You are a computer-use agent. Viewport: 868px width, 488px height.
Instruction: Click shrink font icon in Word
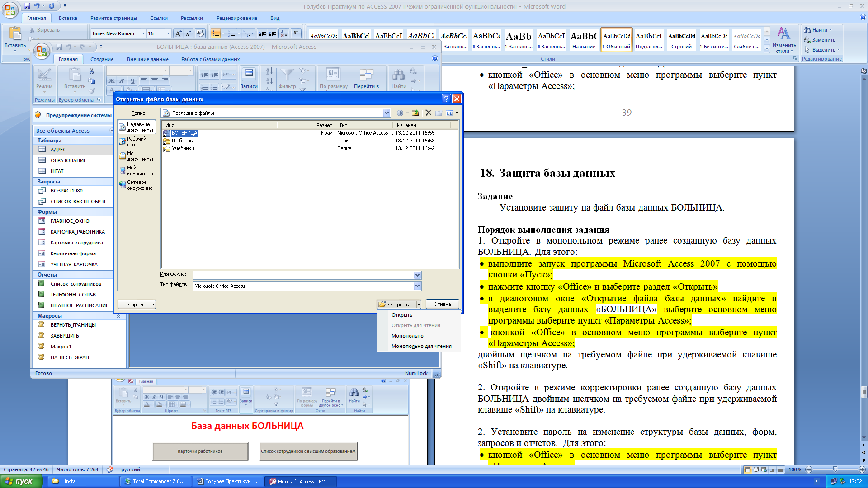(x=188, y=33)
